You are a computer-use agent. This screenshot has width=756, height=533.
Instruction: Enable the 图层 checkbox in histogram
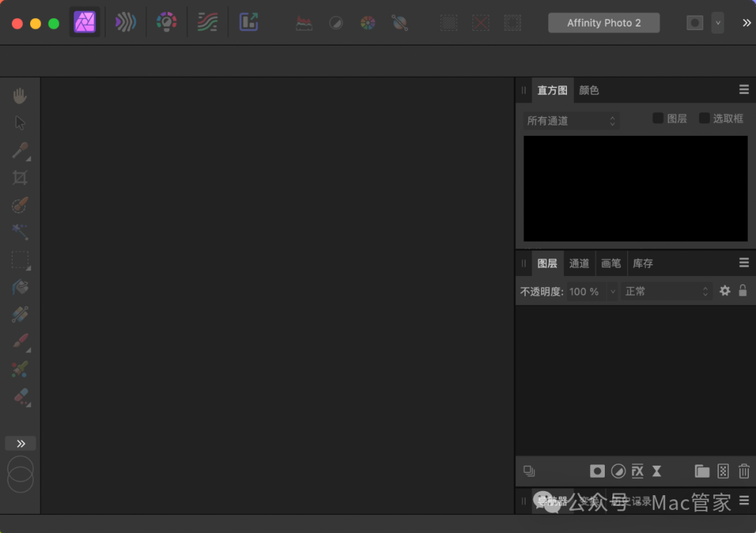[658, 118]
